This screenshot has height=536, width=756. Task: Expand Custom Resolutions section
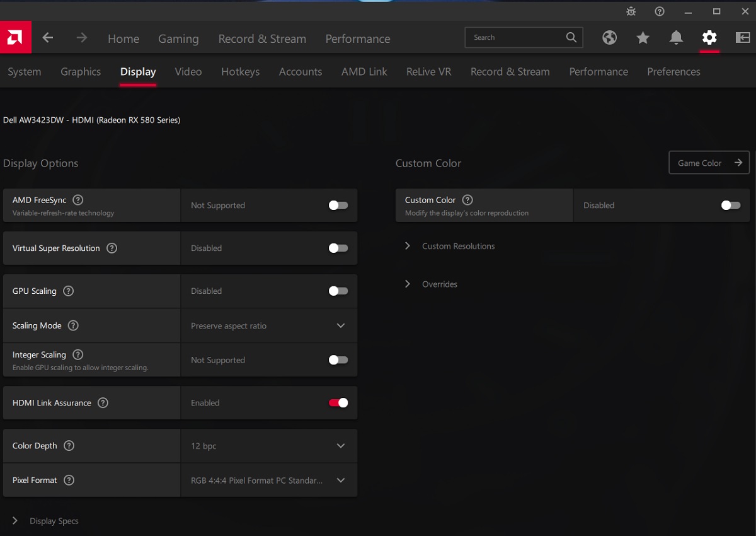point(450,246)
